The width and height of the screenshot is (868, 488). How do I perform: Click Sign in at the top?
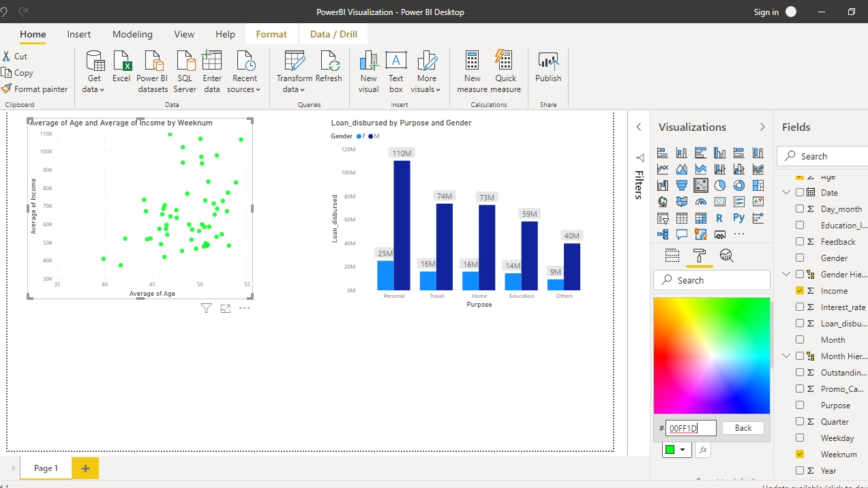coord(766,12)
